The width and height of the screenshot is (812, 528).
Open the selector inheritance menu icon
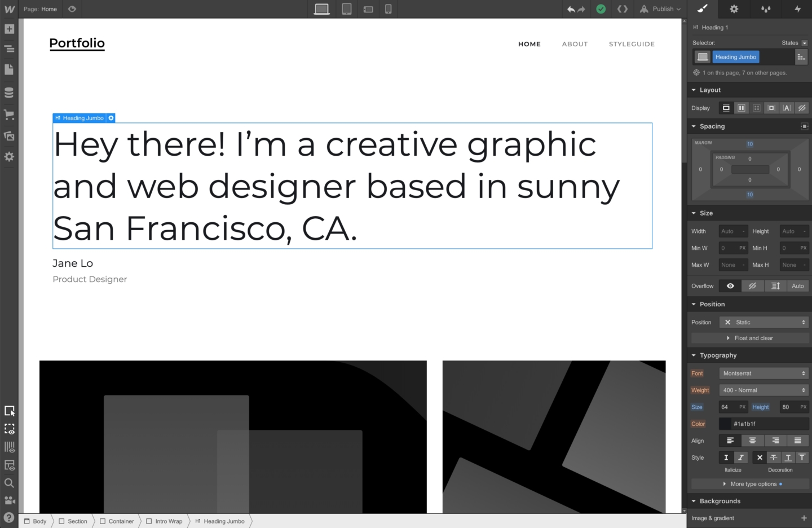(801, 57)
